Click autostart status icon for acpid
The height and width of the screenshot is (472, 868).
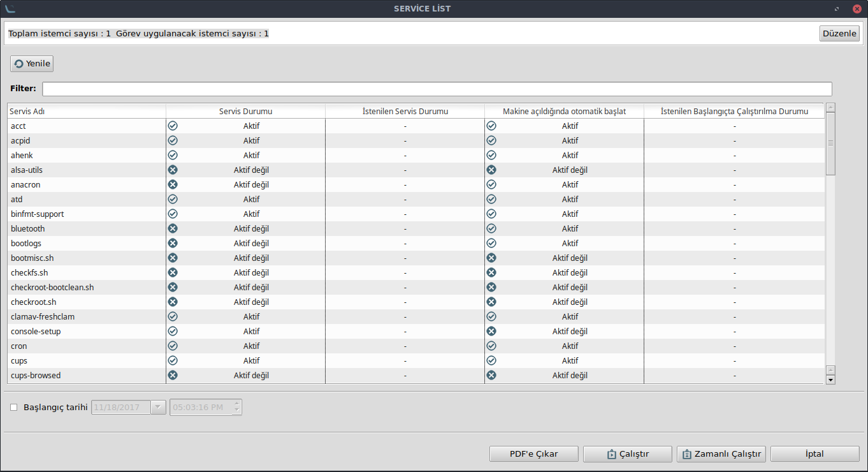[x=491, y=140]
